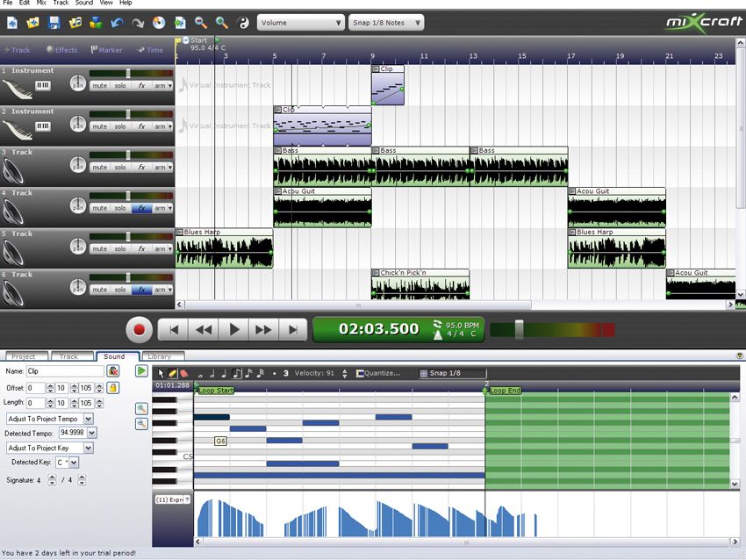
Task: Open the Mix menu
Action: (x=41, y=3)
